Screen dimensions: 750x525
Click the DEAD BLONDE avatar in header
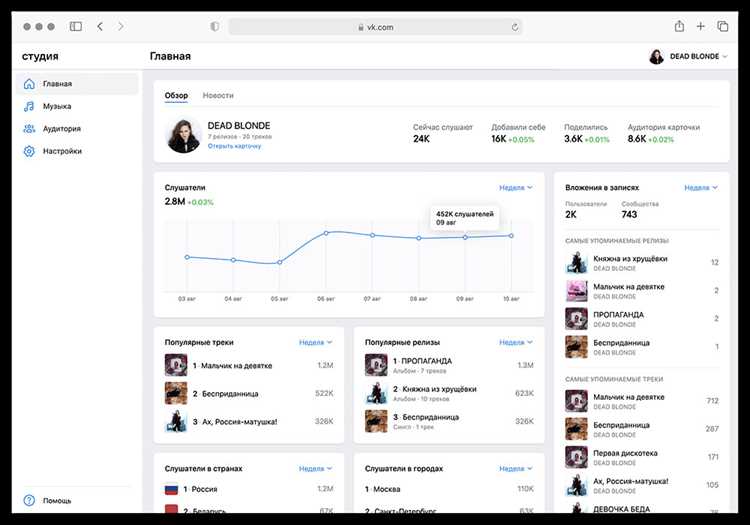click(x=657, y=56)
